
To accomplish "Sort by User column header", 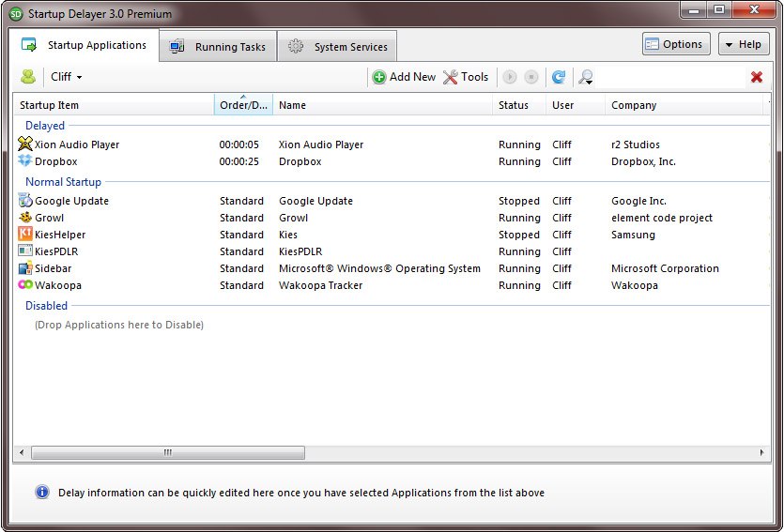I will [576, 105].
